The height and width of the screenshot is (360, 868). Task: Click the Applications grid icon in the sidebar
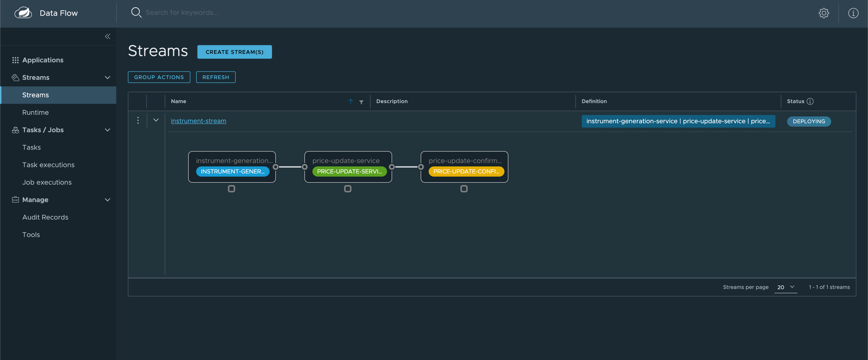pyautogui.click(x=15, y=60)
